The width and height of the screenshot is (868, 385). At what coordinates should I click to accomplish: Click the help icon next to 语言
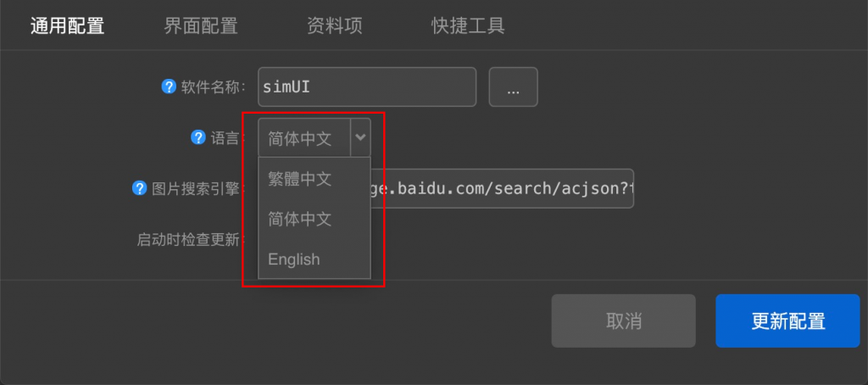click(x=198, y=137)
